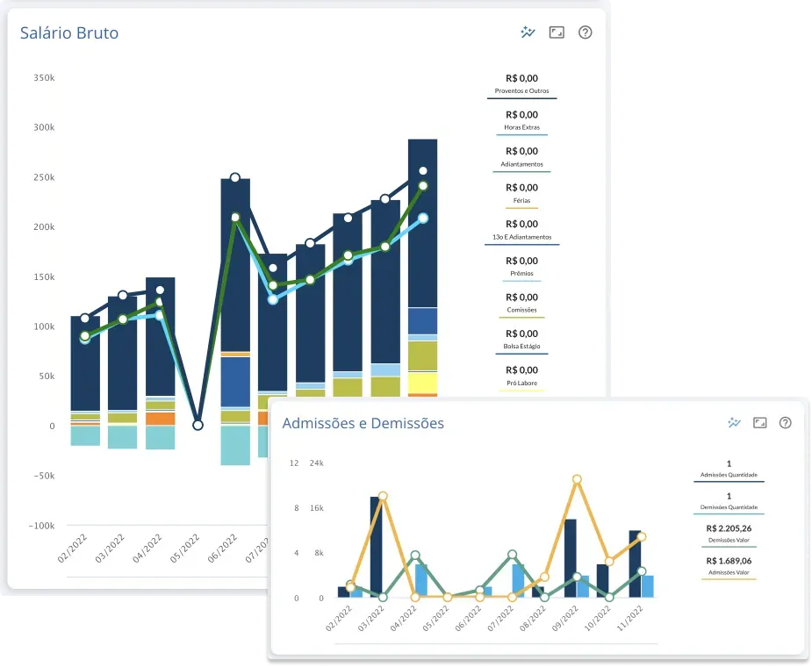Toggle the Proventos e Outros legend series
The height and width of the screenshot is (667, 812).
[522, 85]
